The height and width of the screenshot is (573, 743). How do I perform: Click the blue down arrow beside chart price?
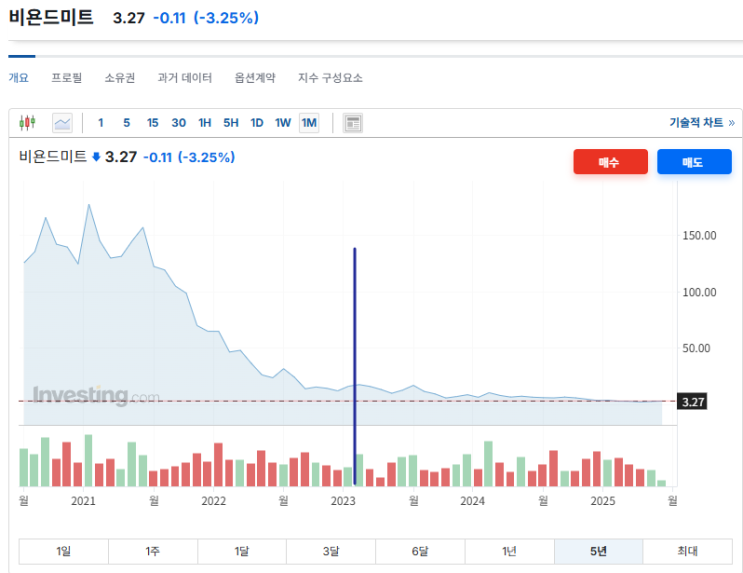[96, 157]
